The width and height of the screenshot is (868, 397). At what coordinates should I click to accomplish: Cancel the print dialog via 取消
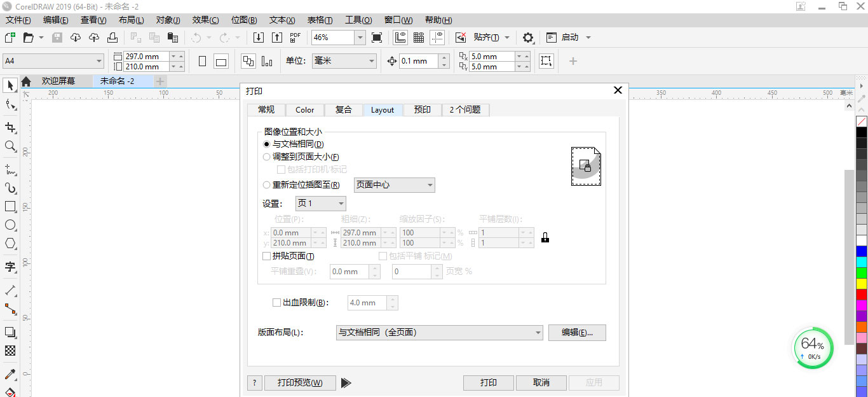541,382
